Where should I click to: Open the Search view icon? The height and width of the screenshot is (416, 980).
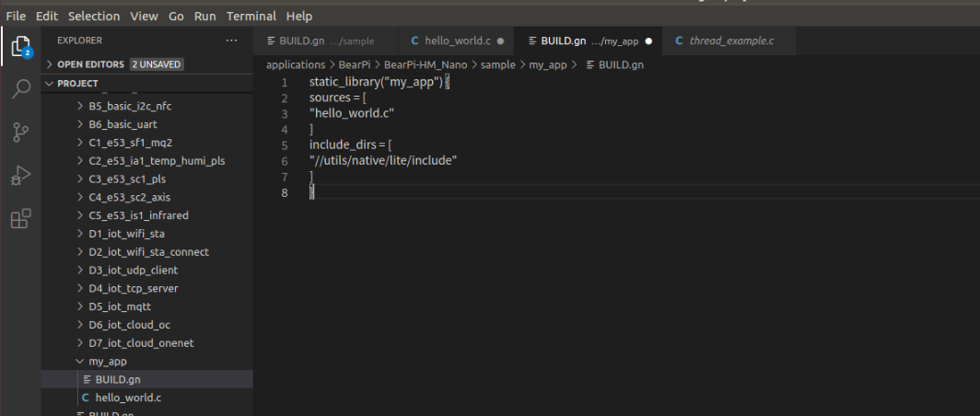20,89
